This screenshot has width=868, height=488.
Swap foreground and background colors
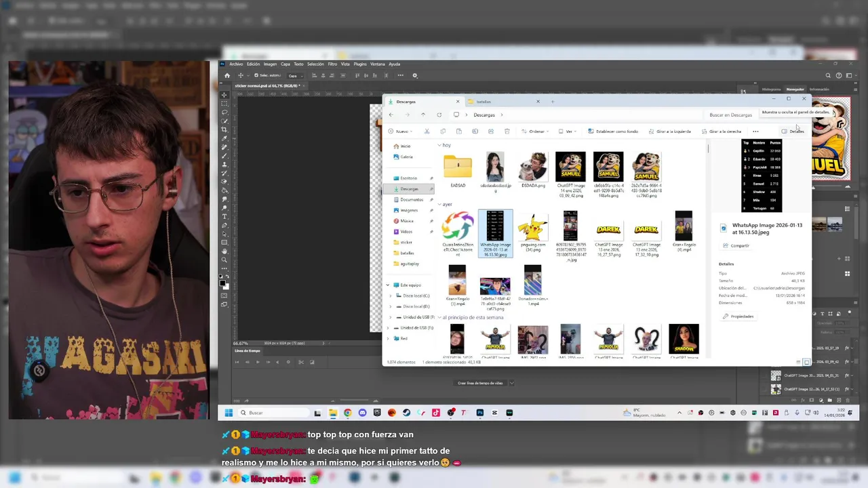click(228, 276)
